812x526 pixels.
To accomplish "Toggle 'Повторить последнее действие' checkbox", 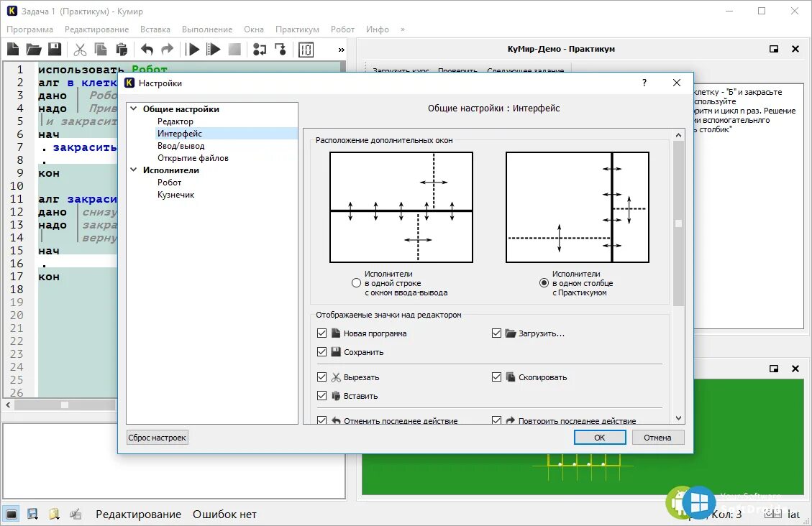I will (x=497, y=420).
